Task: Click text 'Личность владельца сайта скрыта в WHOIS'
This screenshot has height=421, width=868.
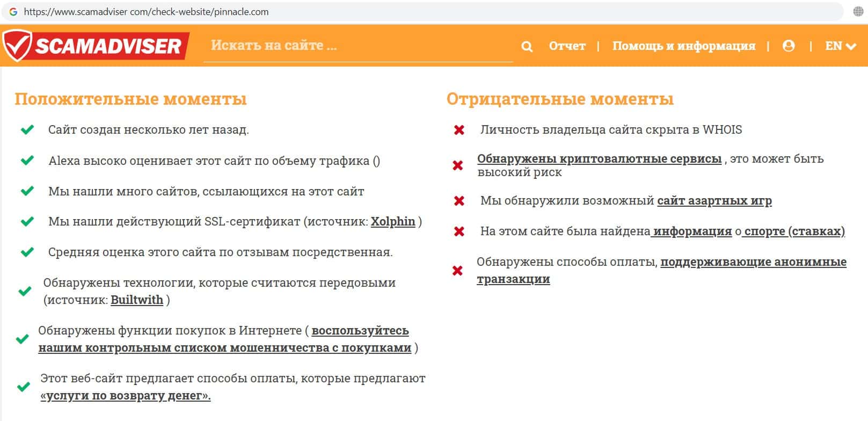Action: click(611, 130)
